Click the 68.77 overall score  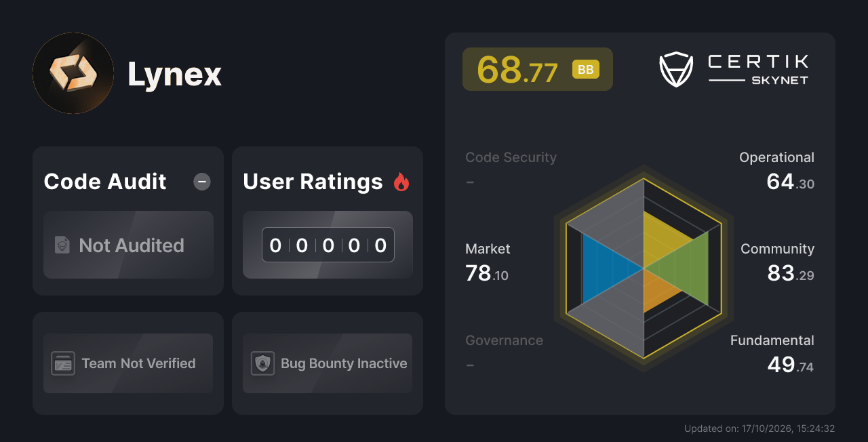pos(517,69)
